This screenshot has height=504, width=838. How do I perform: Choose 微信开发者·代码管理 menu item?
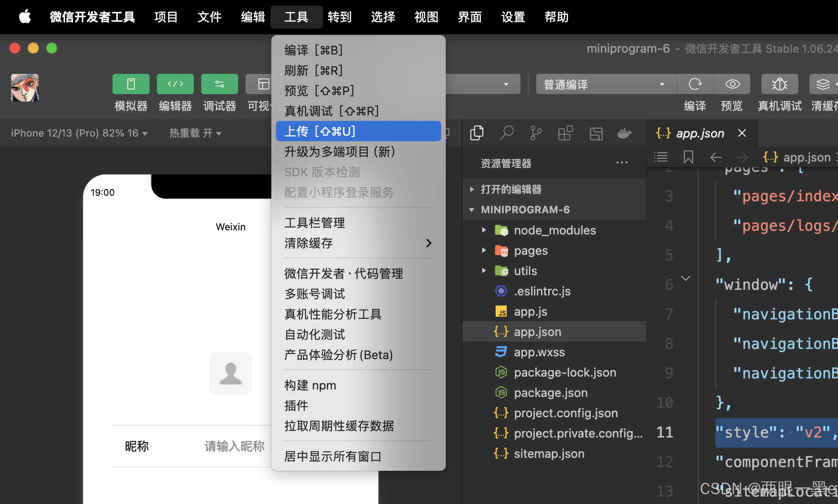click(x=359, y=273)
